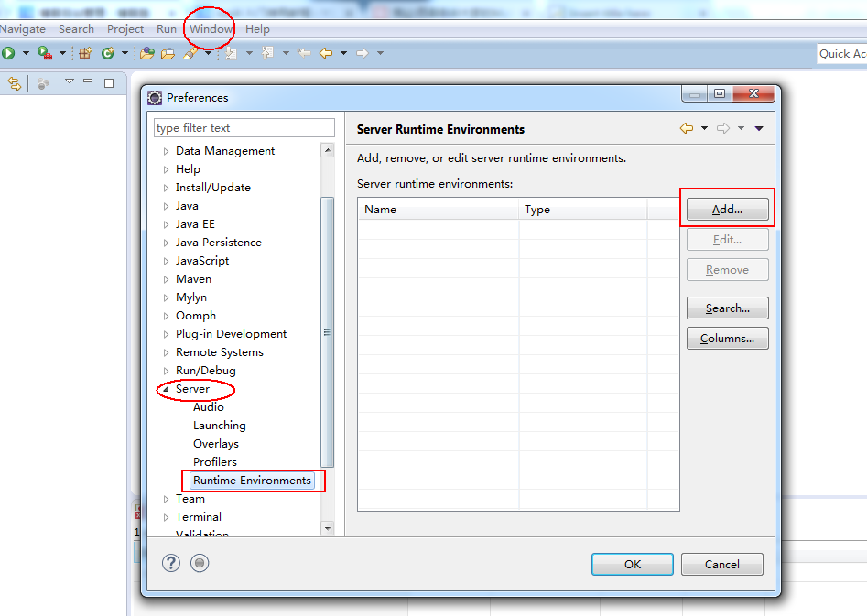867x616 pixels.
Task: Click the New Java Class icon
Action: 108,53
